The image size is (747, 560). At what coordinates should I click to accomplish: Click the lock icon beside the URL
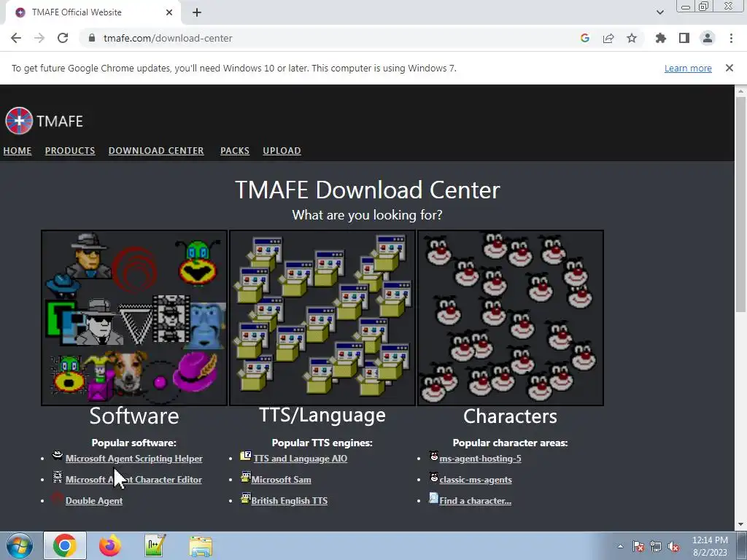point(92,38)
